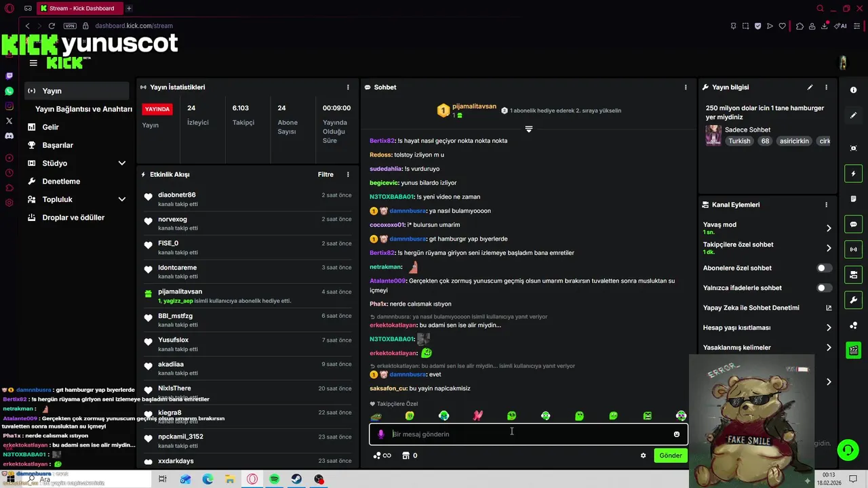Select the Pepe frog emote in the emote row
Viewport: 868px width, 488px height.
tap(376, 415)
